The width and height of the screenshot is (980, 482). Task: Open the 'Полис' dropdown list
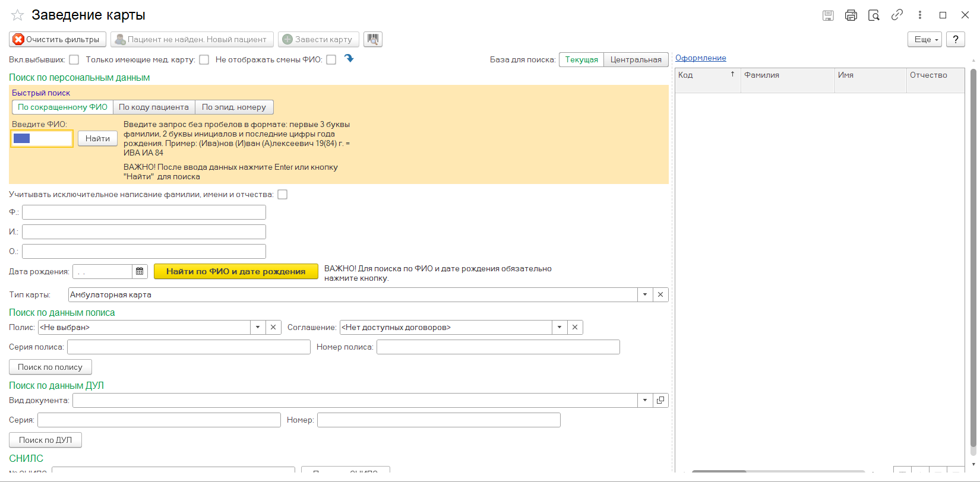(x=258, y=328)
